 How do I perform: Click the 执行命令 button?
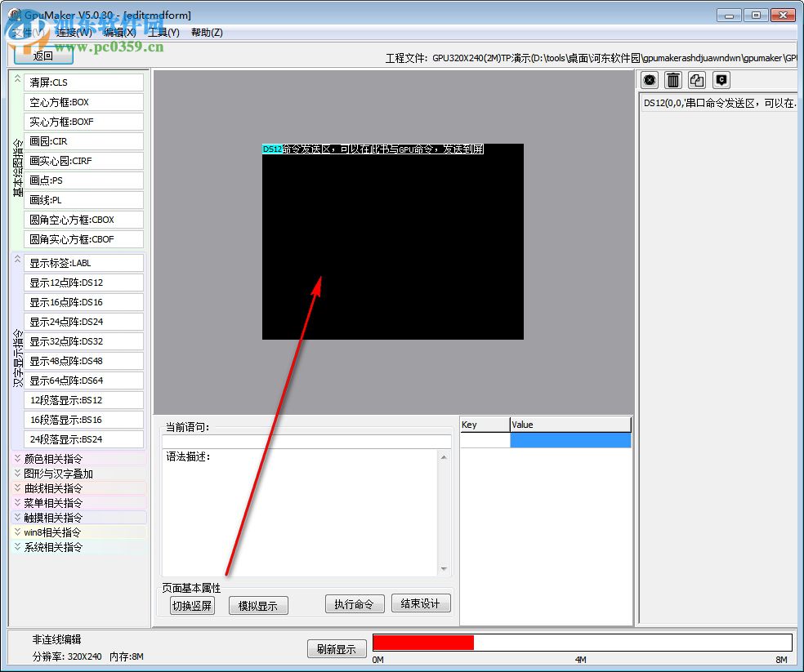click(355, 604)
